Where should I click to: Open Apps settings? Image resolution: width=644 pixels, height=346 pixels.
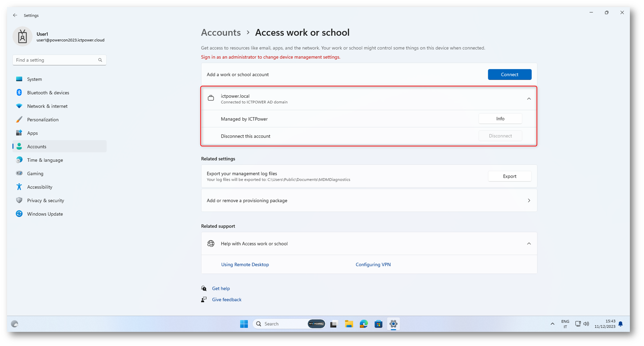[x=59, y=133]
